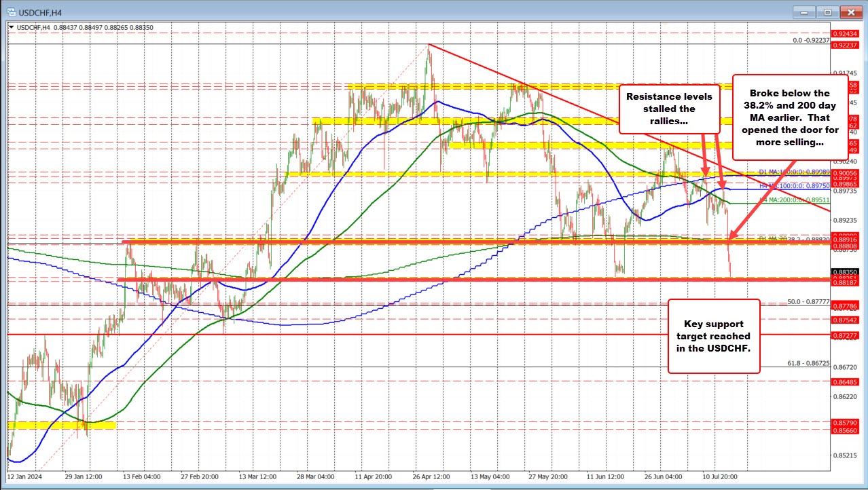Click the 'Resistance levels stalled the rallies' note
The height and width of the screenshot is (490, 868).
point(669,109)
